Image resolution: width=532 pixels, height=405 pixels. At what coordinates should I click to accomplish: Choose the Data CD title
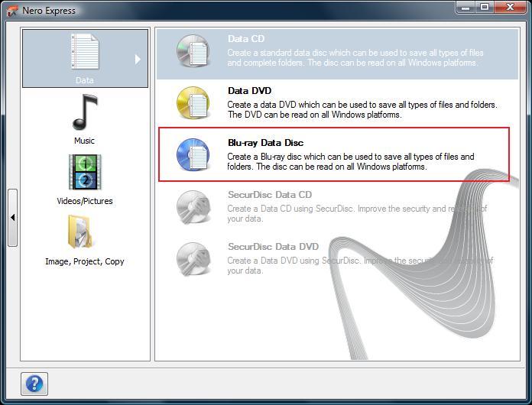coord(246,39)
